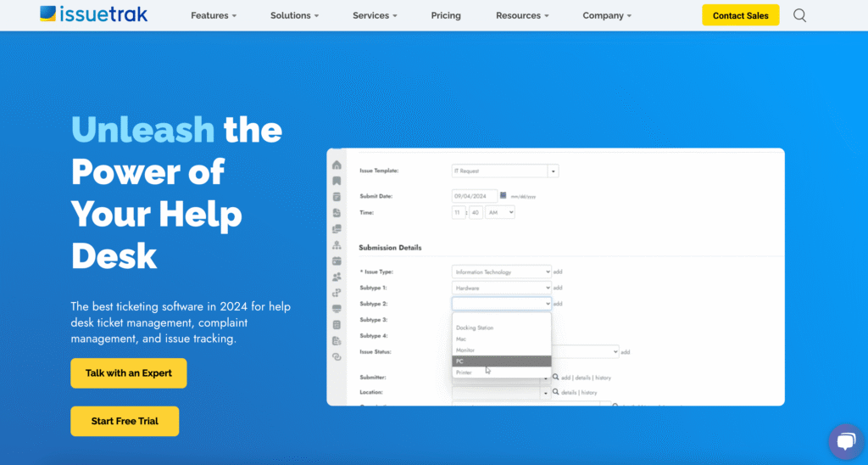Image resolution: width=868 pixels, height=465 pixels.
Task: Click the Location history link
Action: [588, 392]
